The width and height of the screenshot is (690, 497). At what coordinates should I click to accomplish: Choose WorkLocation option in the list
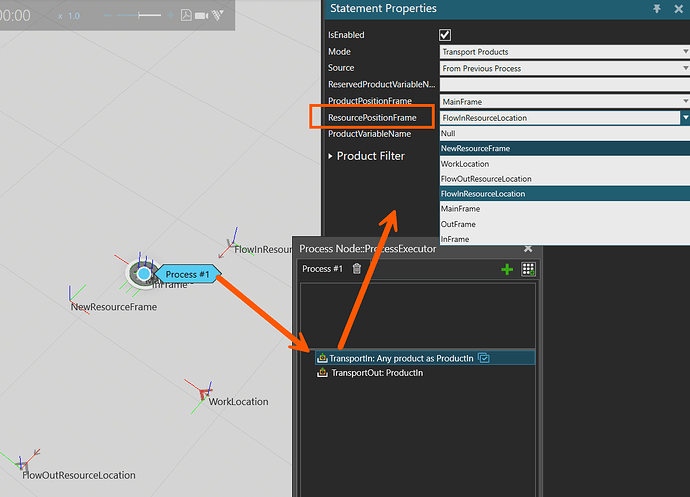(565, 164)
